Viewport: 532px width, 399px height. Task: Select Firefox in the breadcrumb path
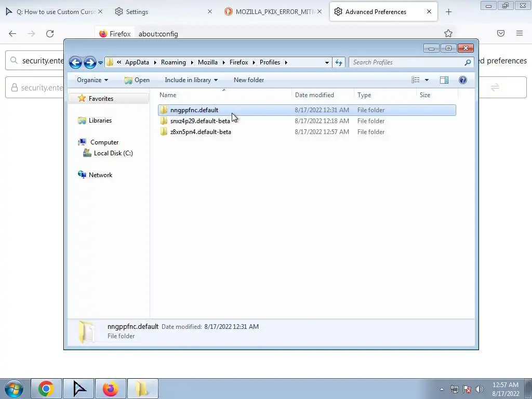point(238,62)
